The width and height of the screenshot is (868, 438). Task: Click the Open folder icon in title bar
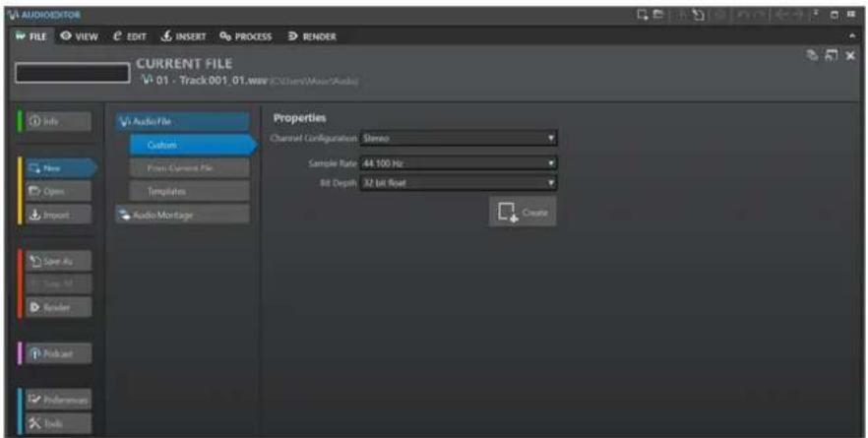point(658,15)
